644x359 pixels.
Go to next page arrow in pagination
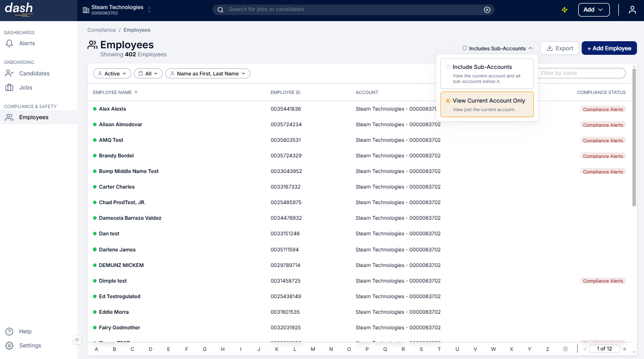click(x=624, y=349)
